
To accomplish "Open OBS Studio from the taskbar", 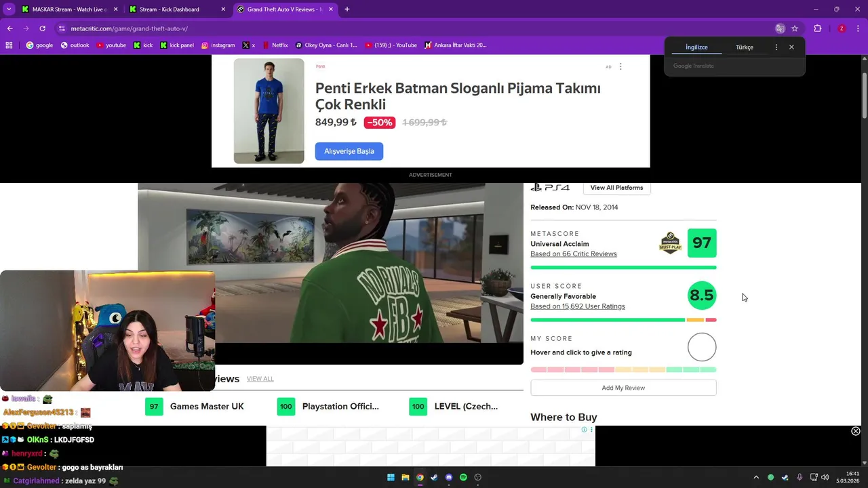I will 478,478.
